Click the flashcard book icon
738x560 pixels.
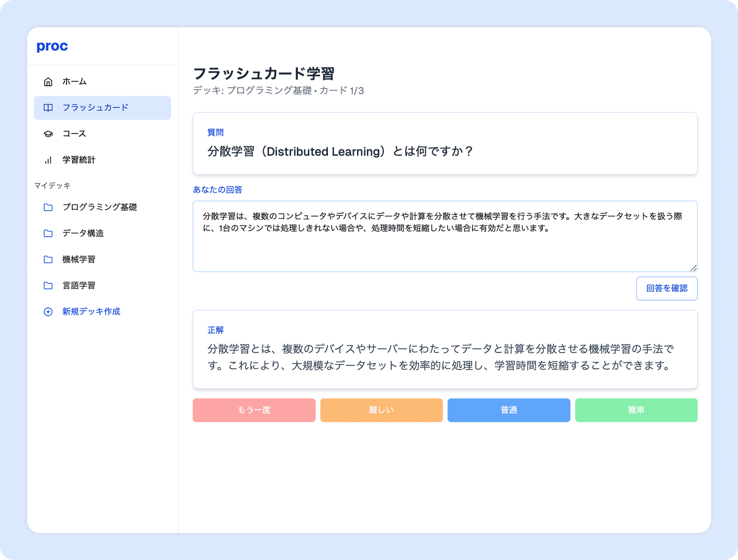[x=48, y=108]
